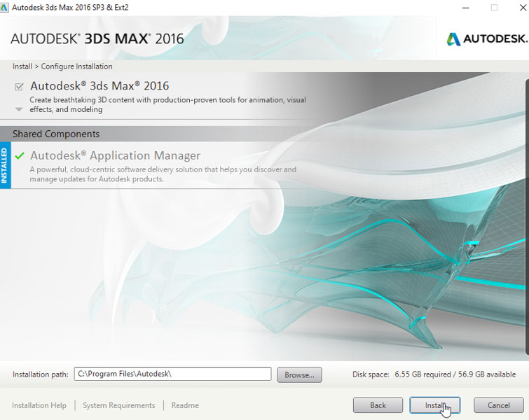Cancel the installation
This screenshot has width=529, height=420.
pyautogui.click(x=499, y=405)
